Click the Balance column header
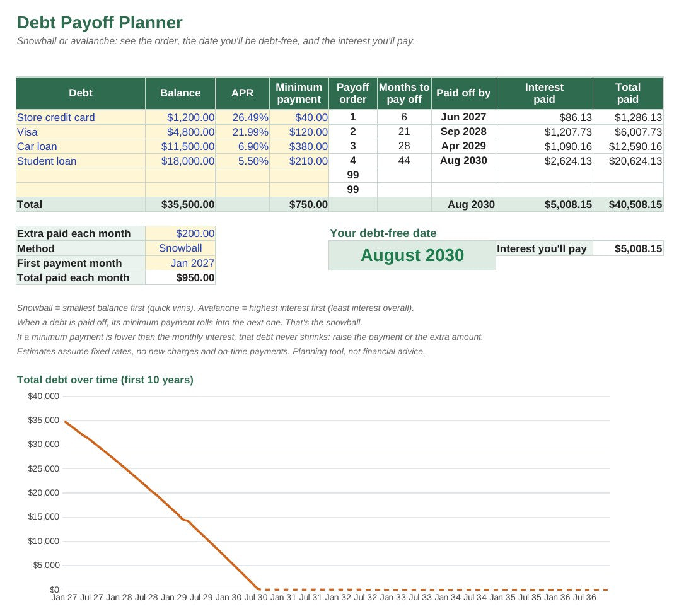The height and width of the screenshot is (616, 679). click(180, 93)
